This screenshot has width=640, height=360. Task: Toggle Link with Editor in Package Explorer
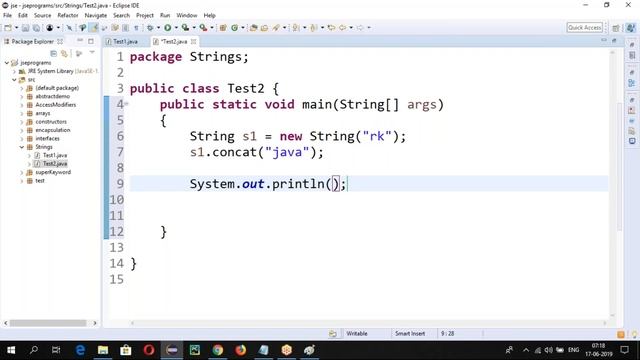tap(64, 53)
